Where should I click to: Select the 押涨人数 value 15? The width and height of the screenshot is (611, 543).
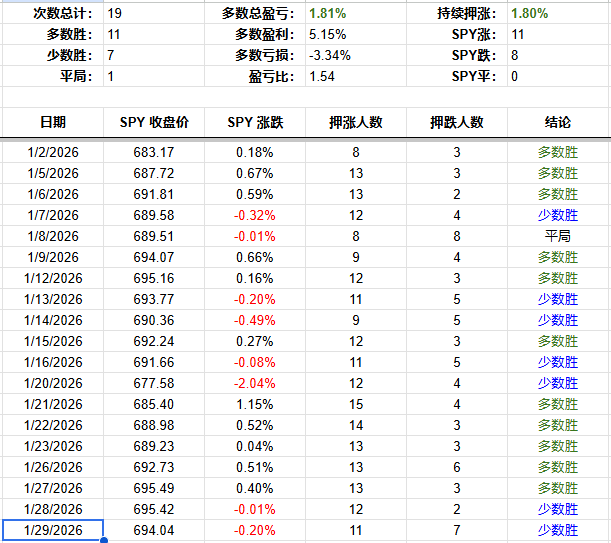(x=356, y=405)
